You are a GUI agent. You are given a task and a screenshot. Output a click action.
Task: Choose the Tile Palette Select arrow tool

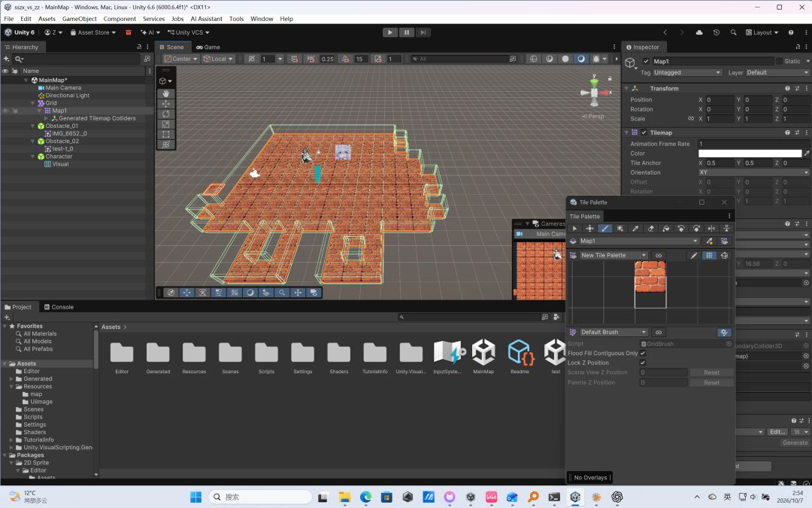[x=574, y=229]
